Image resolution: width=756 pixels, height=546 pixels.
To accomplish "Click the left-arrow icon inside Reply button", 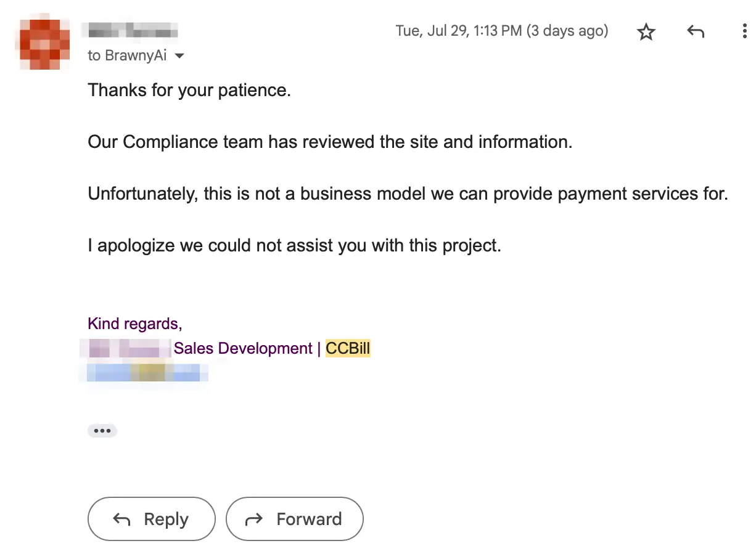I will tap(121, 520).
